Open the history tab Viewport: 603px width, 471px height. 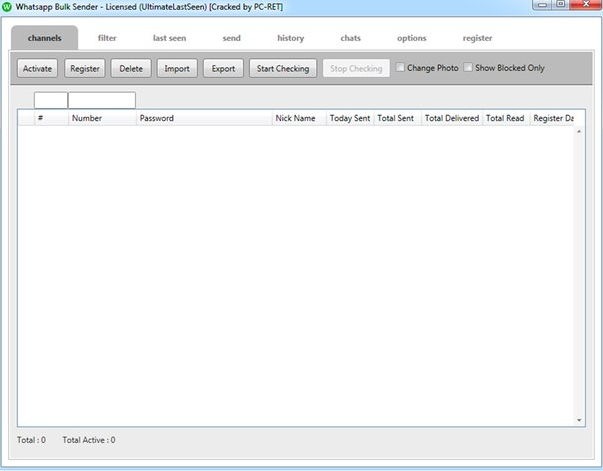coord(290,38)
